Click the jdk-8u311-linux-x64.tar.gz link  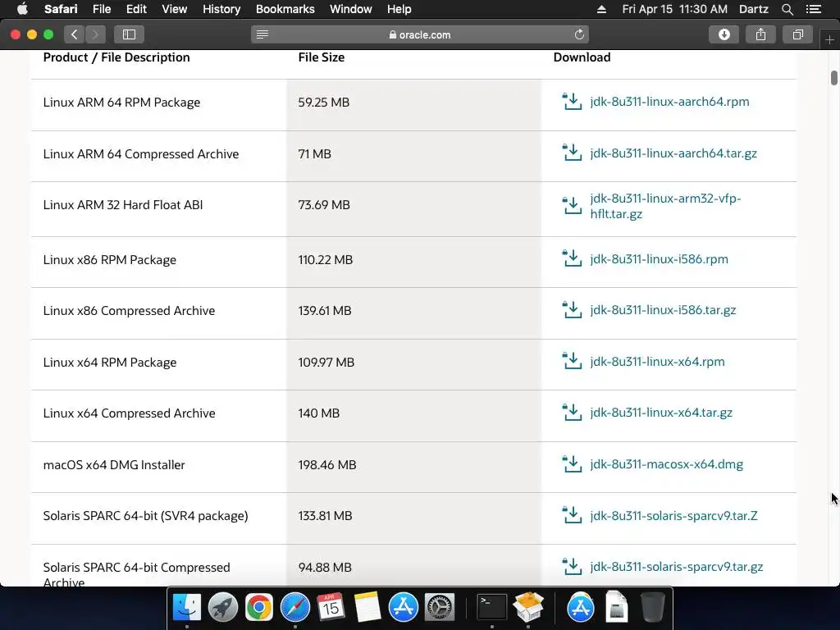coord(661,413)
